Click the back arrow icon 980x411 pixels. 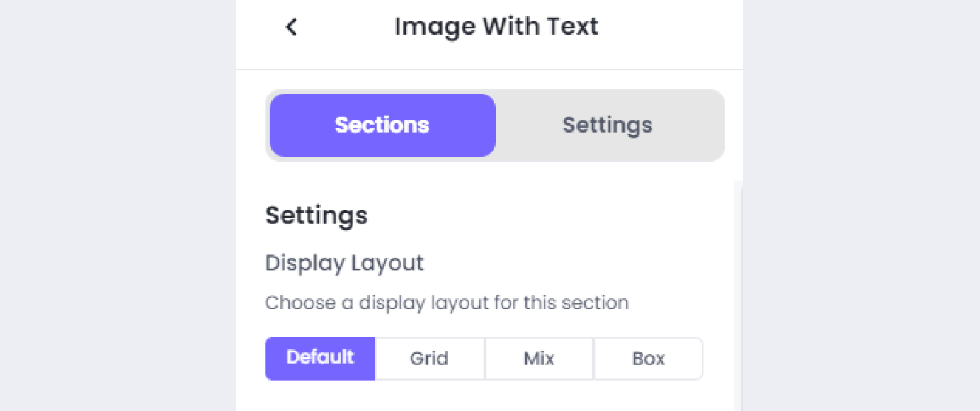point(291,27)
